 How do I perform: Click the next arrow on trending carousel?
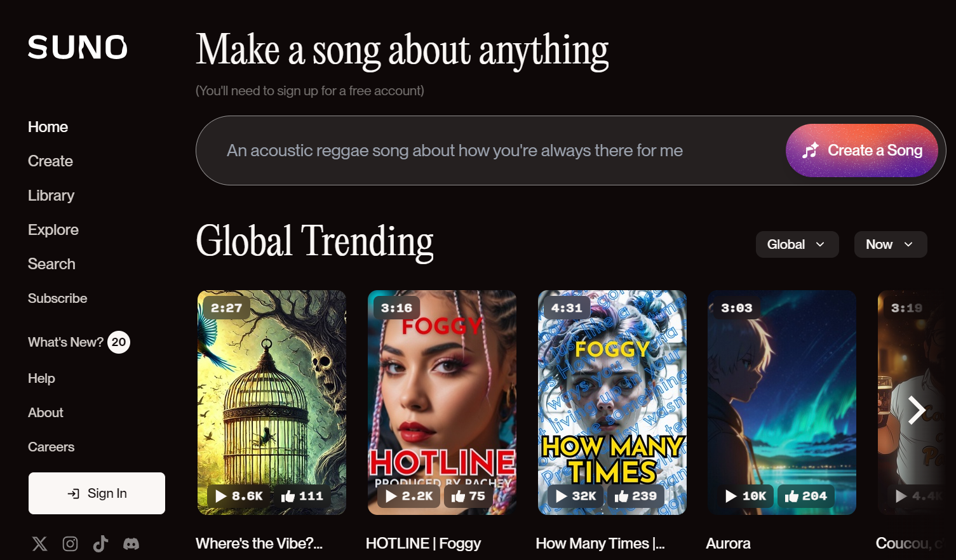(x=916, y=410)
